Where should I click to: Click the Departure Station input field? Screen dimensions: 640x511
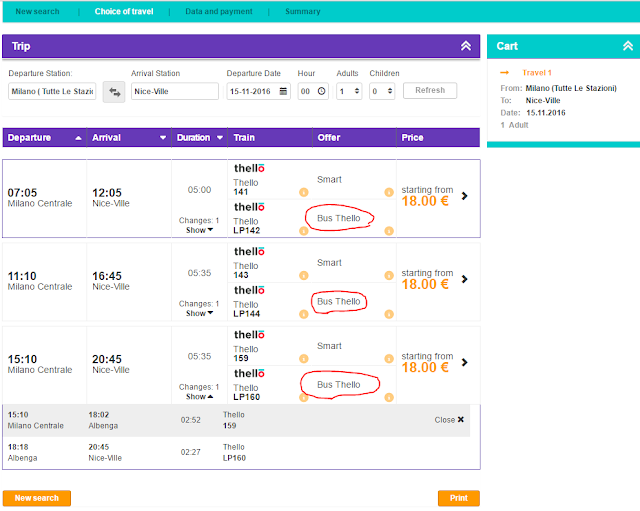pos(52,91)
